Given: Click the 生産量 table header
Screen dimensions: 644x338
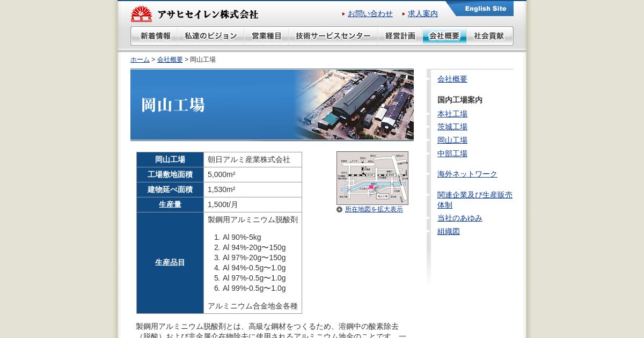Looking at the screenshot, I should [x=170, y=204].
